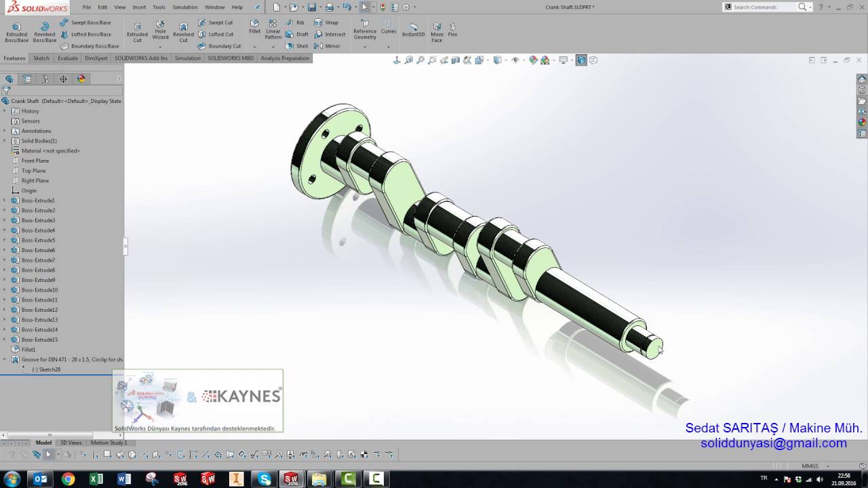
Task: Open the PropertyManager panel tab
Action: 27,79
